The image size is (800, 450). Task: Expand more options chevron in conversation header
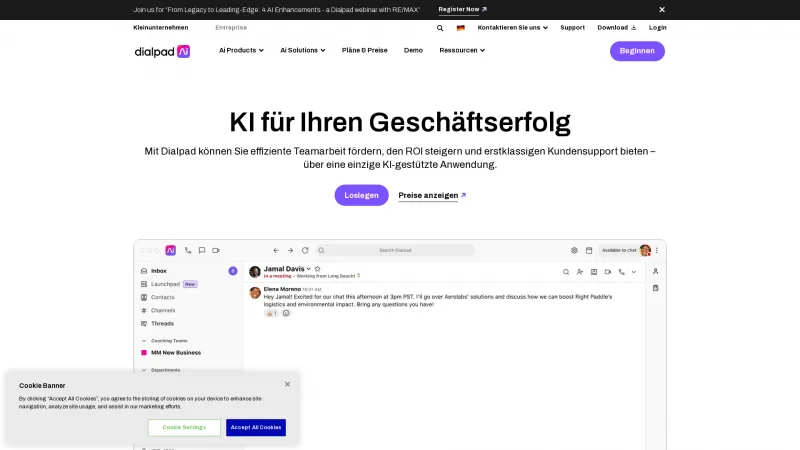point(634,272)
